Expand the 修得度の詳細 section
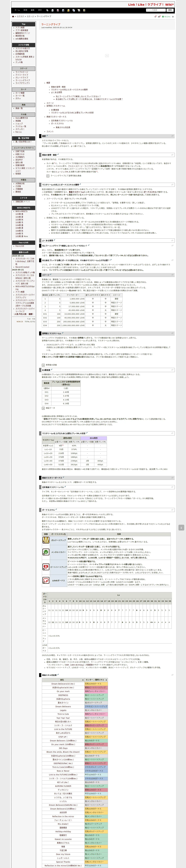 pos(43,365)
